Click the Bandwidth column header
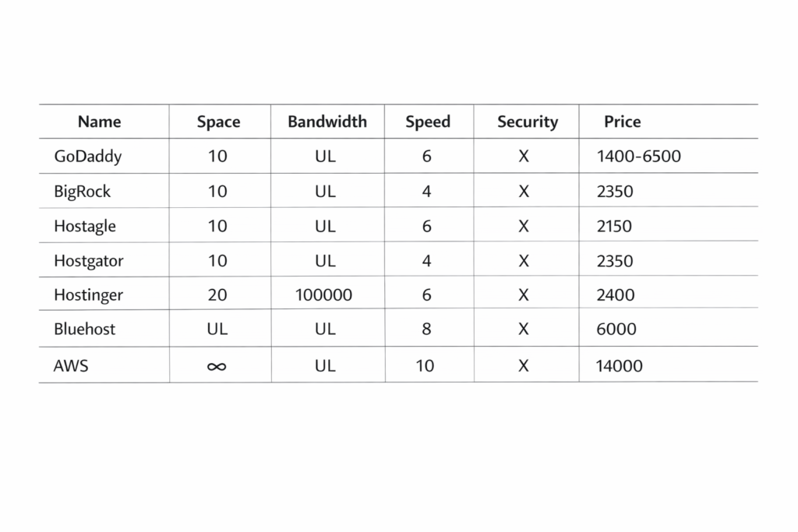The width and height of the screenshot is (798, 532). click(327, 122)
